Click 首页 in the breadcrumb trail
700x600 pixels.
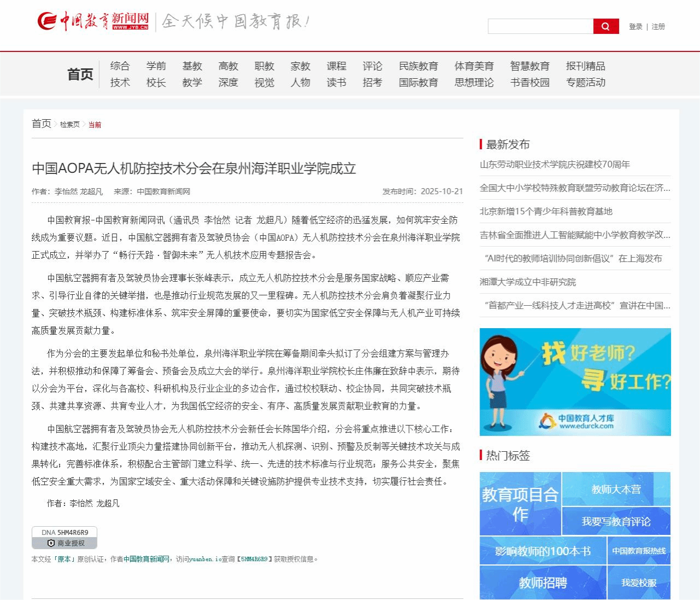coord(41,124)
